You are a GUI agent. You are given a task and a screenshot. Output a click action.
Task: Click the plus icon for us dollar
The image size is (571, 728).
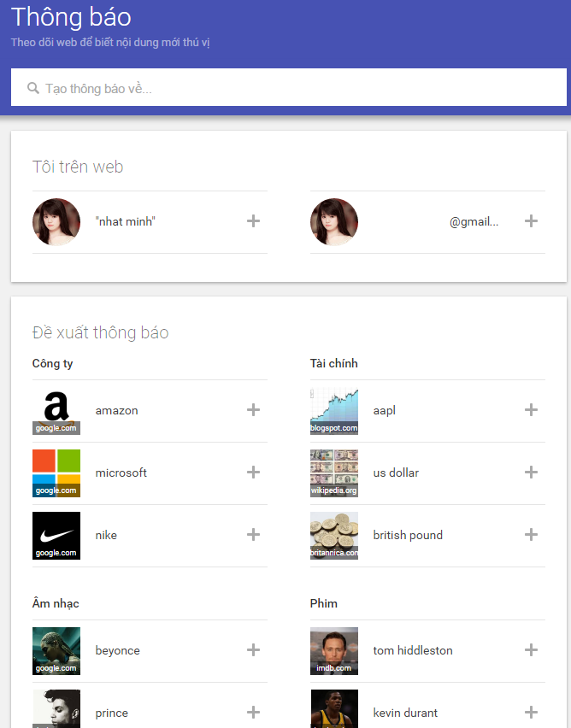coord(531,473)
